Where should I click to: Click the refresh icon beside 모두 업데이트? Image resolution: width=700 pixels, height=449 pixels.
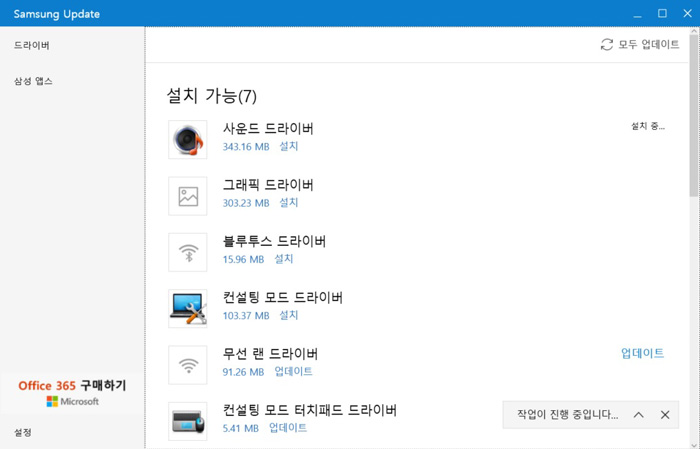606,44
